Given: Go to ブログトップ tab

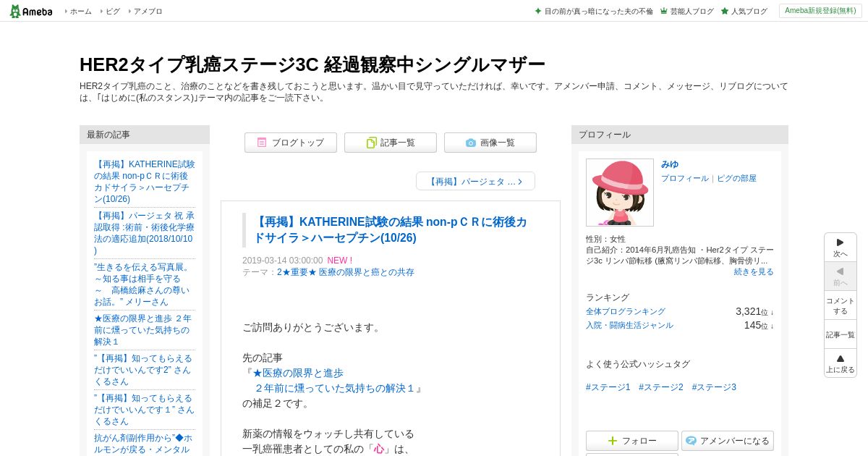Looking at the screenshot, I should click(291, 143).
